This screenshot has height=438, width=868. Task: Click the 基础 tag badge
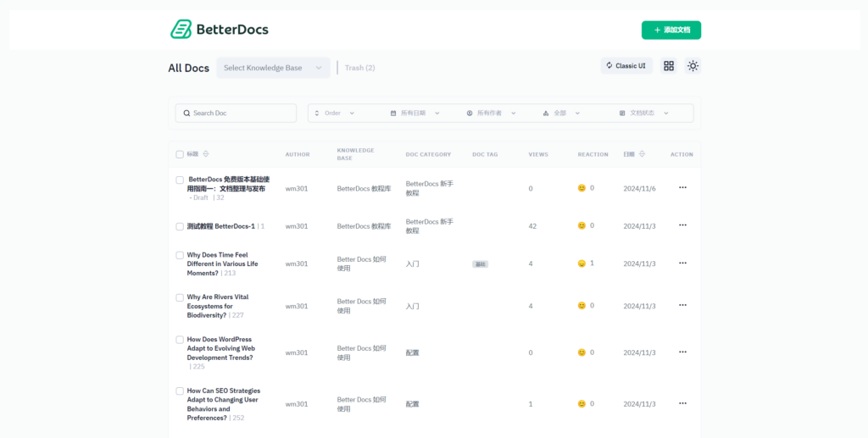pyautogui.click(x=480, y=264)
